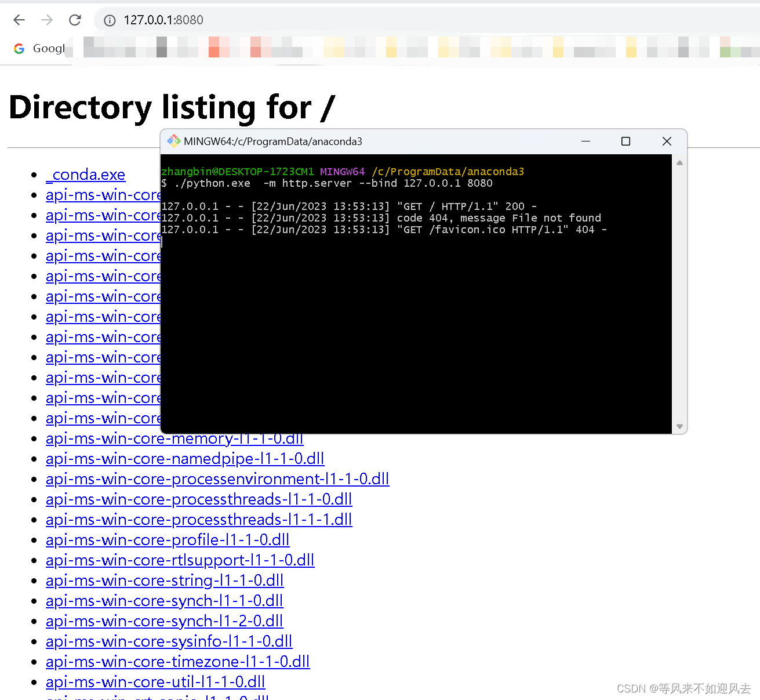Click the python.exe http.server command line
Screen dimensions: 760x700
click(x=327, y=183)
